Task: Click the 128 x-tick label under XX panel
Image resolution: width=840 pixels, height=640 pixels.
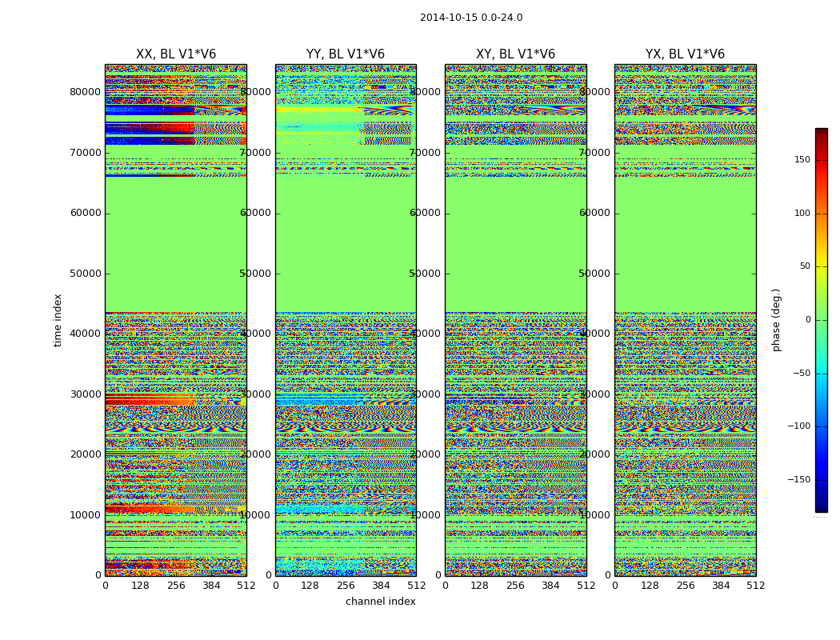Action: click(140, 586)
